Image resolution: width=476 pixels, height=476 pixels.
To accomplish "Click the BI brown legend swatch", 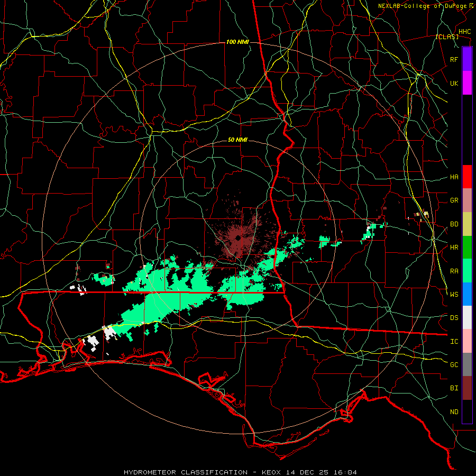I will pyautogui.click(x=467, y=388).
